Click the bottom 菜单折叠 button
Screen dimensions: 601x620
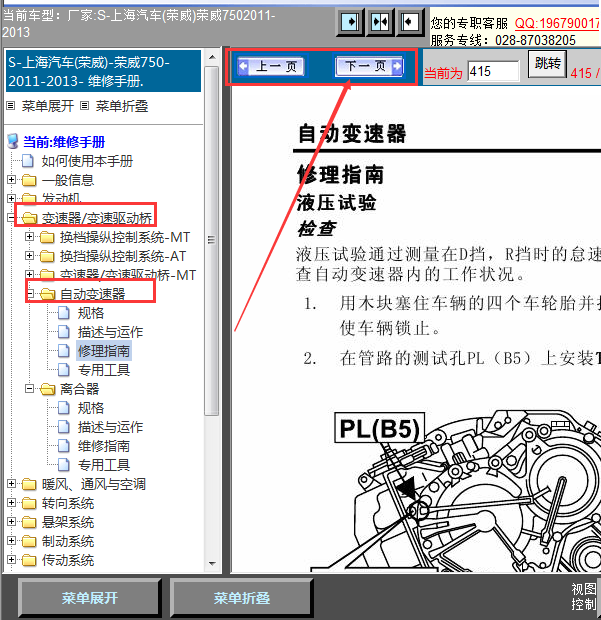242,597
